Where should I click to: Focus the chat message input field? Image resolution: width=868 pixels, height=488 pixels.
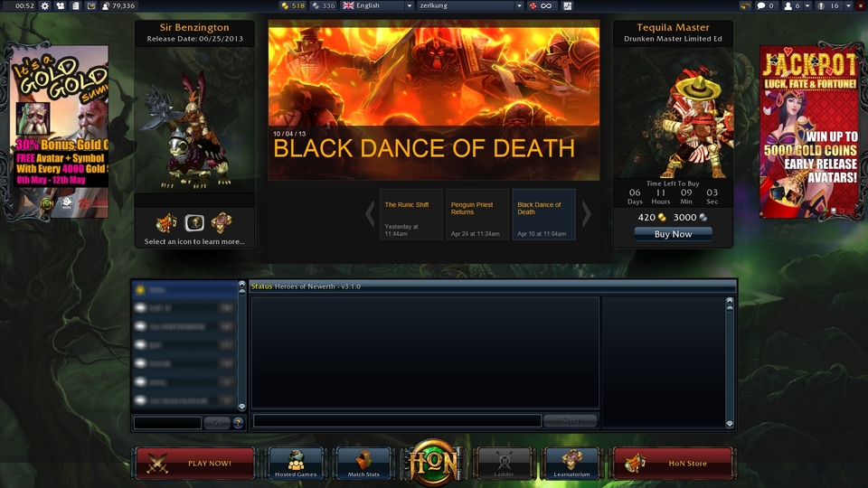pyautogui.click(x=397, y=420)
